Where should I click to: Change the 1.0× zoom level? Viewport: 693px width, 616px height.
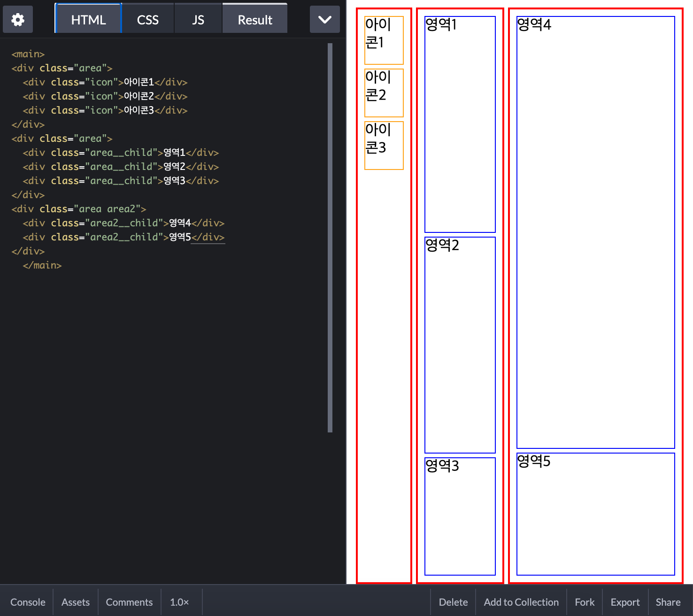179,602
